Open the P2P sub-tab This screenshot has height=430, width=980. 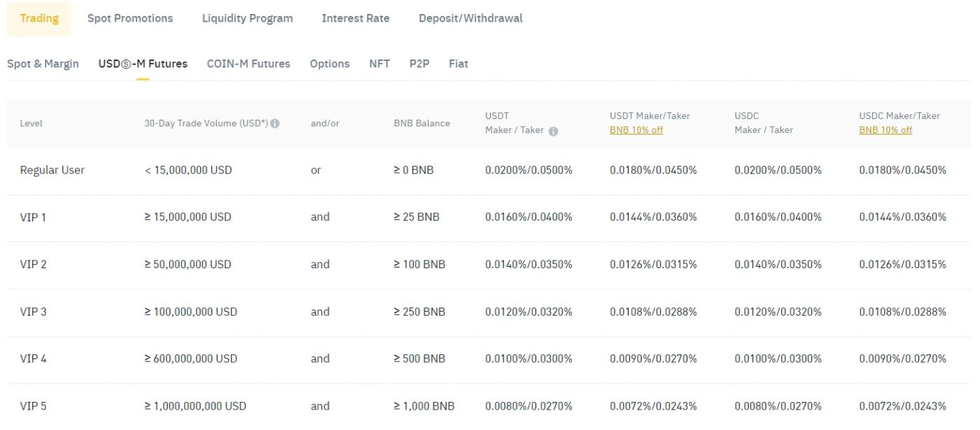(419, 64)
